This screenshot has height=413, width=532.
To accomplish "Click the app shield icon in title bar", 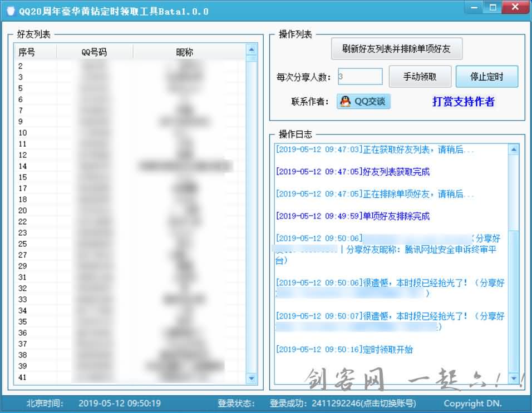I will point(10,11).
